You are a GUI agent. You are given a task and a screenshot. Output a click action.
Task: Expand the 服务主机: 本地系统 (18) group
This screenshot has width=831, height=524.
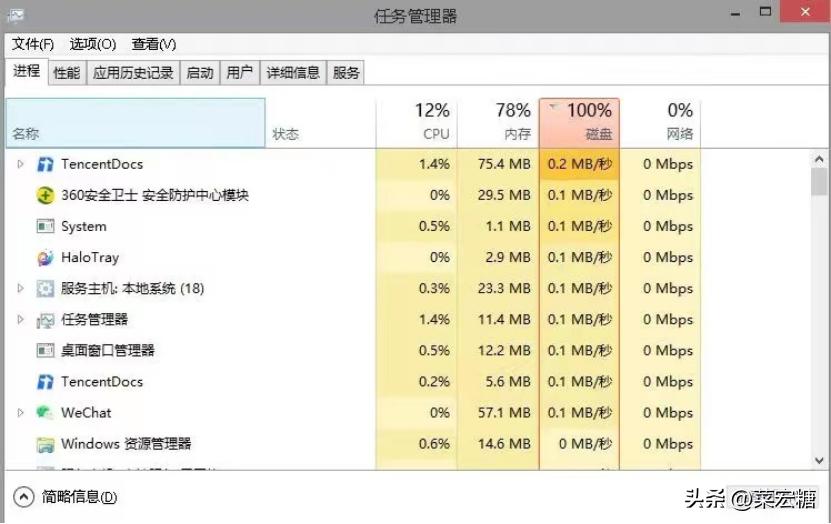click(20, 288)
